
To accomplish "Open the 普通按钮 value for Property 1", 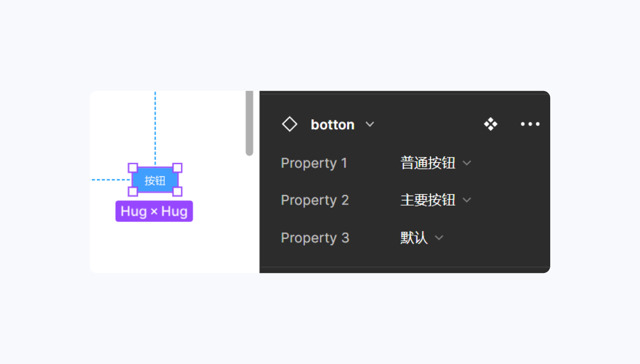I will [428, 163].
